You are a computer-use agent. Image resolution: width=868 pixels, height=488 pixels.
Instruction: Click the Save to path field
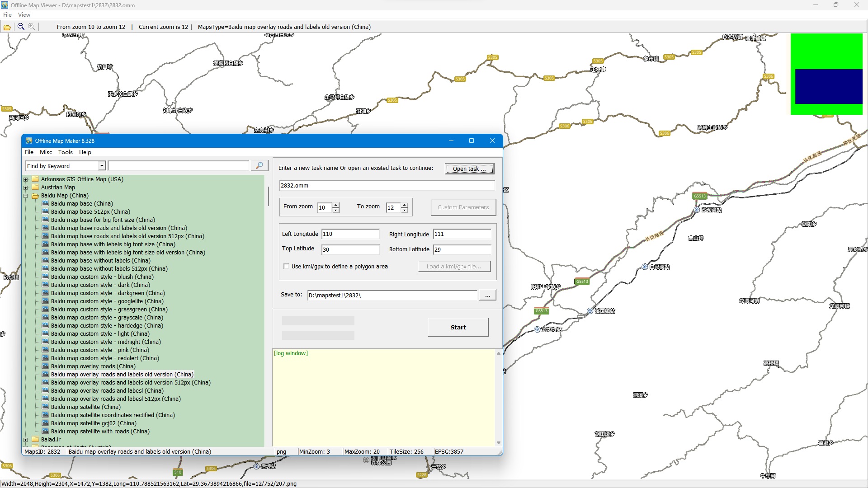pos(392,295)
